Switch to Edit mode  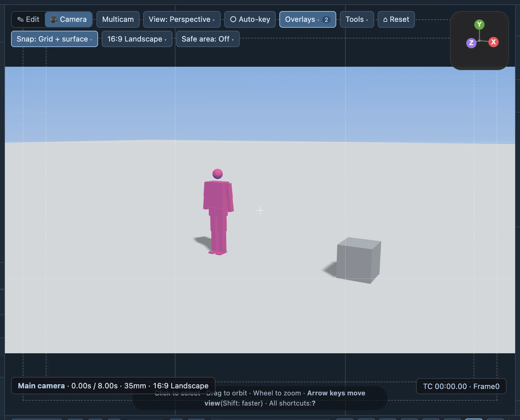click(28, 19)
